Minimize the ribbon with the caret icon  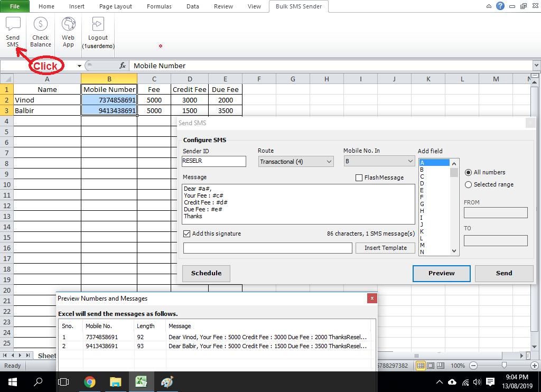[x=489, y=6]
